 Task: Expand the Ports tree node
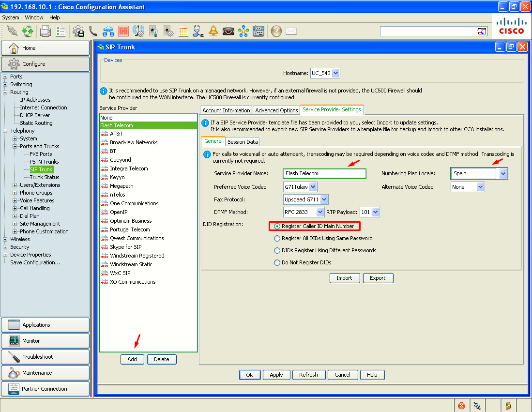[5, 76]
